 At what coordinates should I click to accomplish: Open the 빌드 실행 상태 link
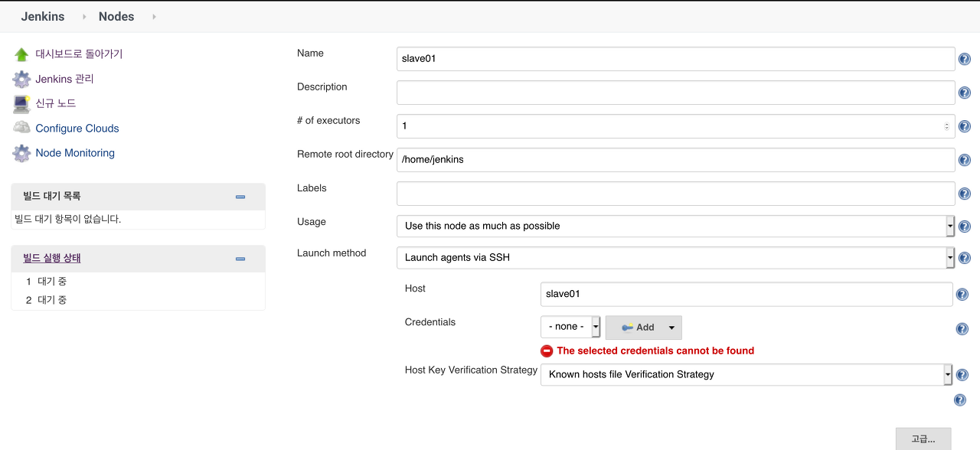52,258
